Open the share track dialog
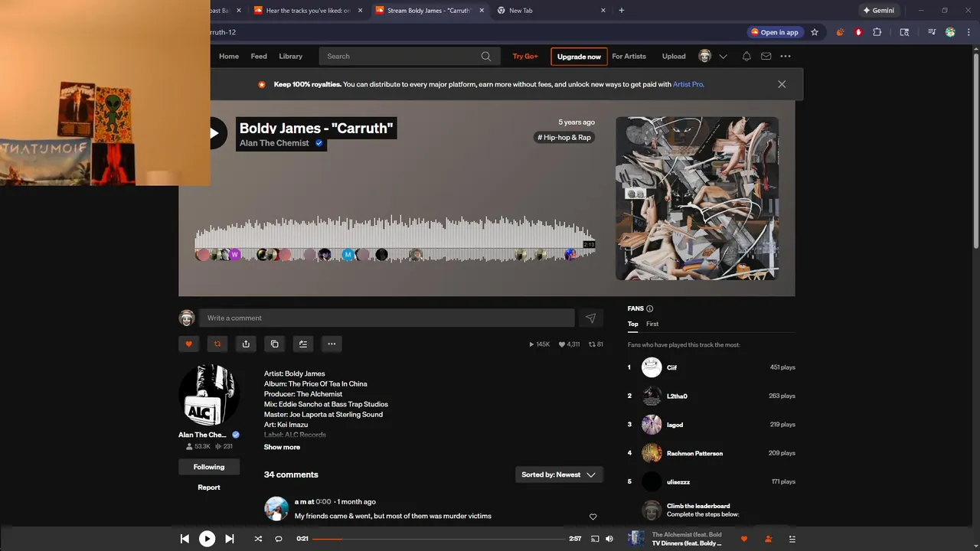 click(246, 344)
